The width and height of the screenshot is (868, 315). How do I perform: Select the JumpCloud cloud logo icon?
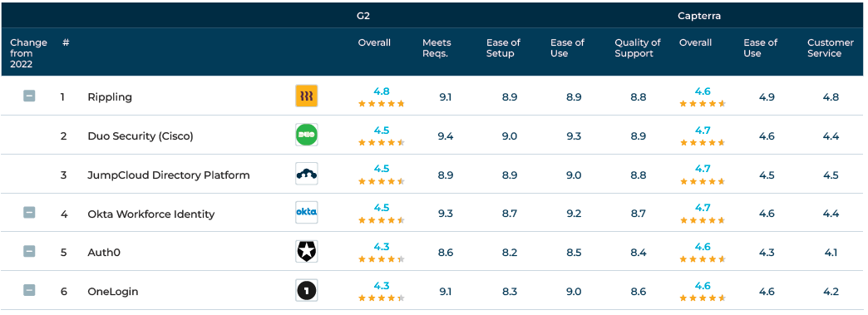pyautogui.click(x=306, y=173)
